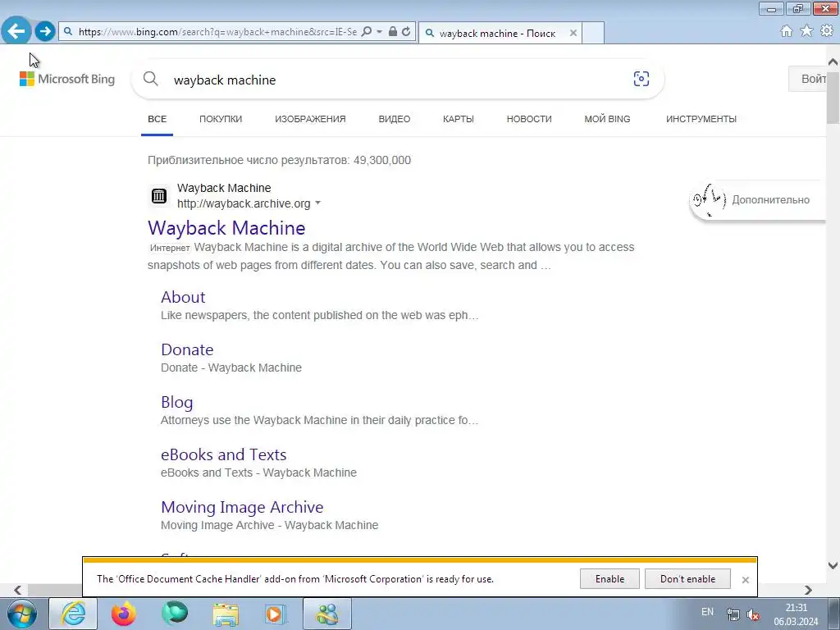Click the horizontal scrollbar right arrow
840x630 pixels.
808,590
